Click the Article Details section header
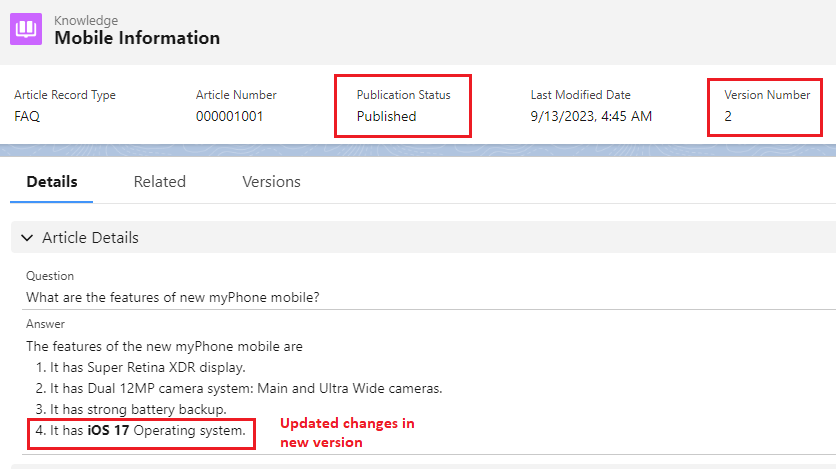This screenshot has width=836, height=469. click(x=90, y=238)
